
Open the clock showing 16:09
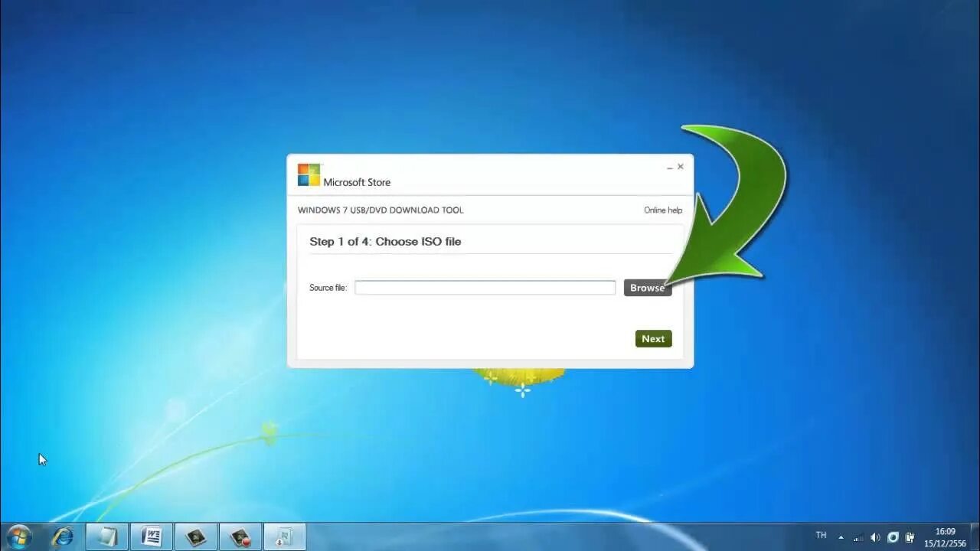(x=946, y=537)
